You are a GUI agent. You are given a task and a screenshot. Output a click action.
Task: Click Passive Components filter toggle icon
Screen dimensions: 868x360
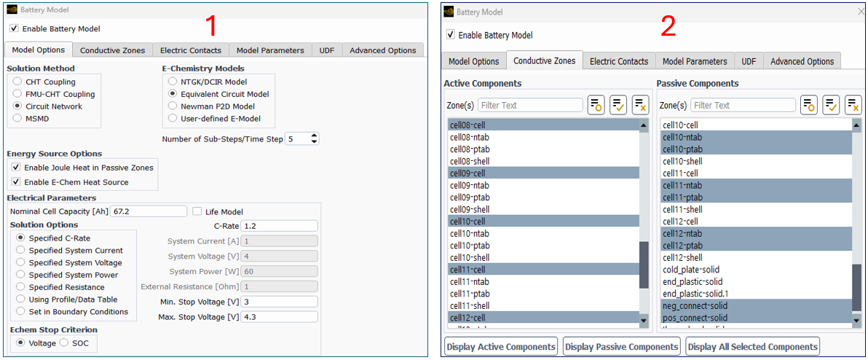pyautogui.click(x=809, y=105)
